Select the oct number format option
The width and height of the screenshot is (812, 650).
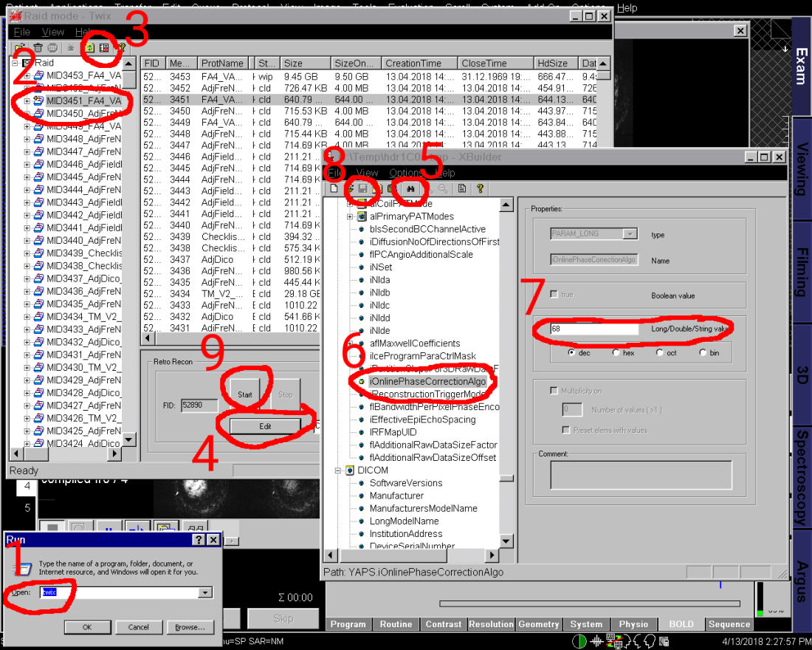pos(660,353)
